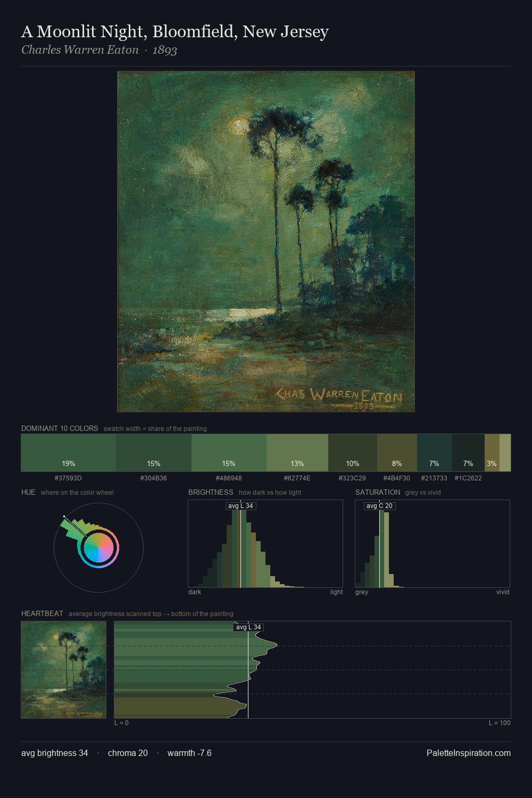Click the hex code text #37593D
The image size is (532, 798).
[69, 478]
